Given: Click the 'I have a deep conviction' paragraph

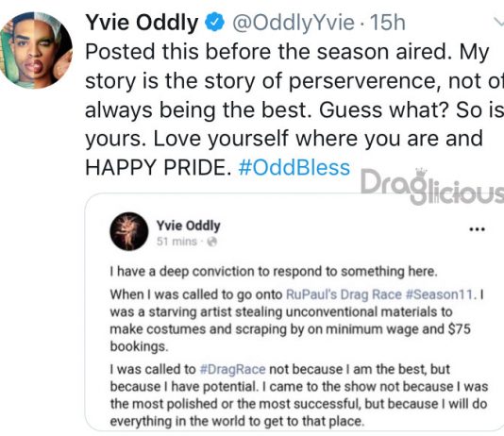Looking at the screenshot, I should click(x=274, y=272).
